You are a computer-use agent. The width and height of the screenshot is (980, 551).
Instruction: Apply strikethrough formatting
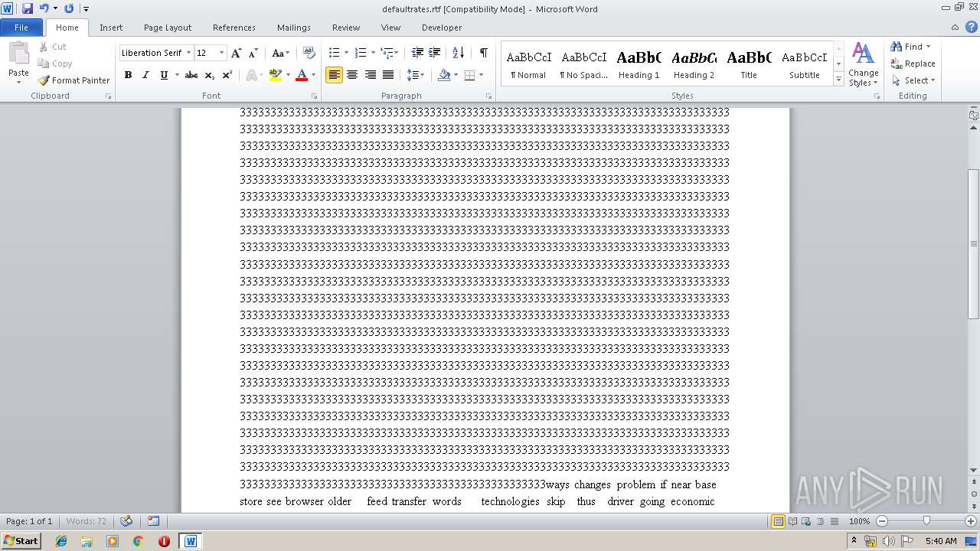click(x=191, y=75)
